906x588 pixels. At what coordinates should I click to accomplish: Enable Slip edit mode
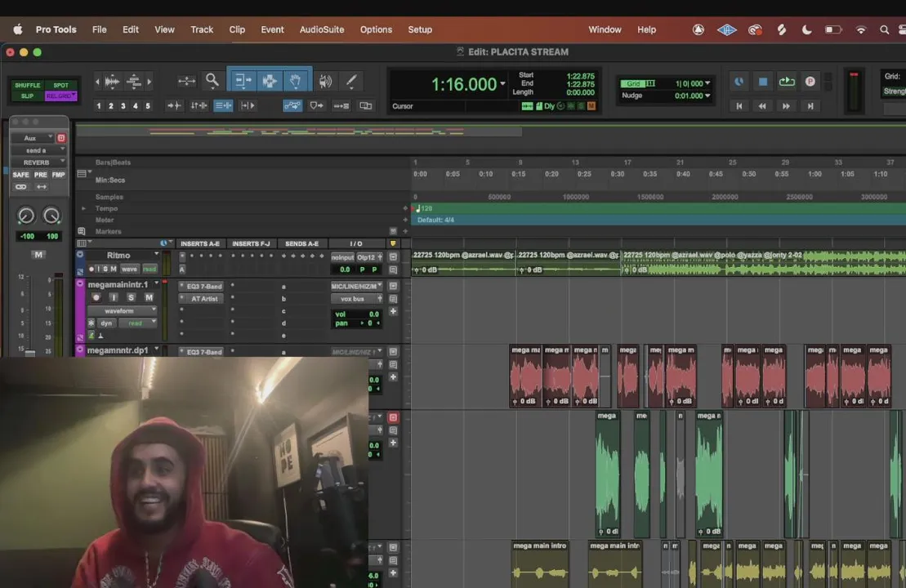[x=28, y=96]
